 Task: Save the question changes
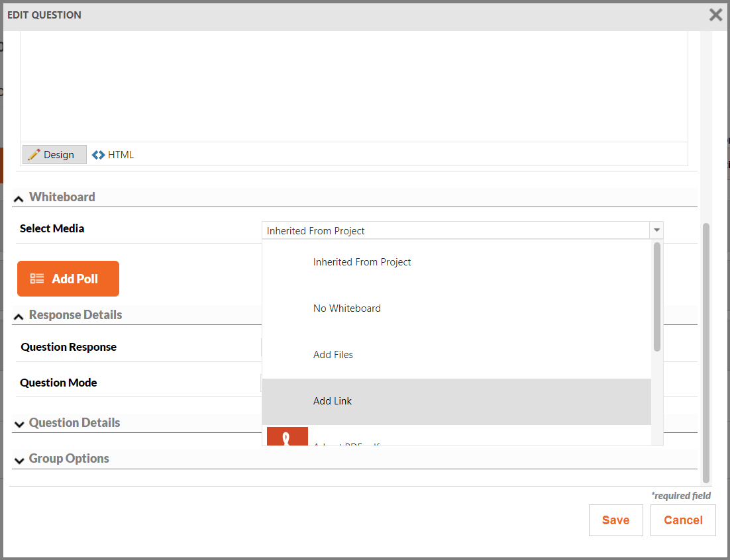tap(615, 520)
